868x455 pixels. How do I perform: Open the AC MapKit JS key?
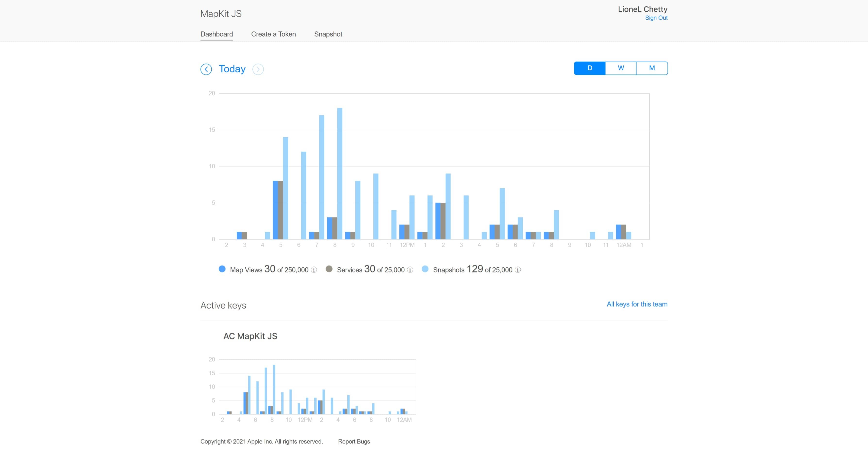click(x=250, y=336)
